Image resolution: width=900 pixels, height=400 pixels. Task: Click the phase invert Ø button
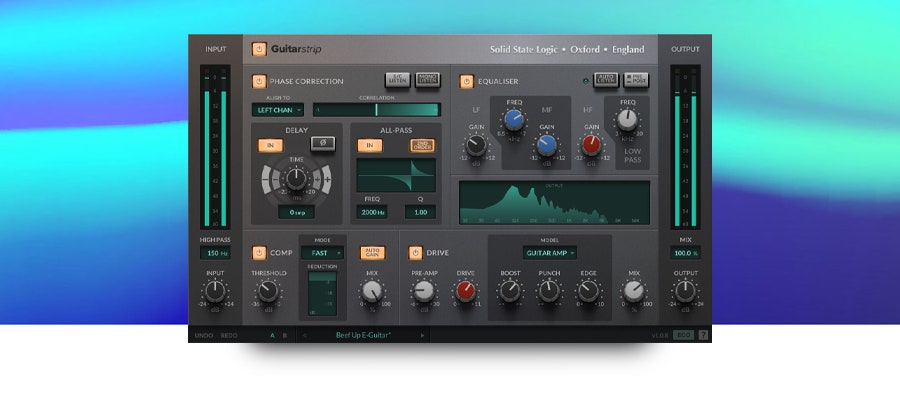324,144
